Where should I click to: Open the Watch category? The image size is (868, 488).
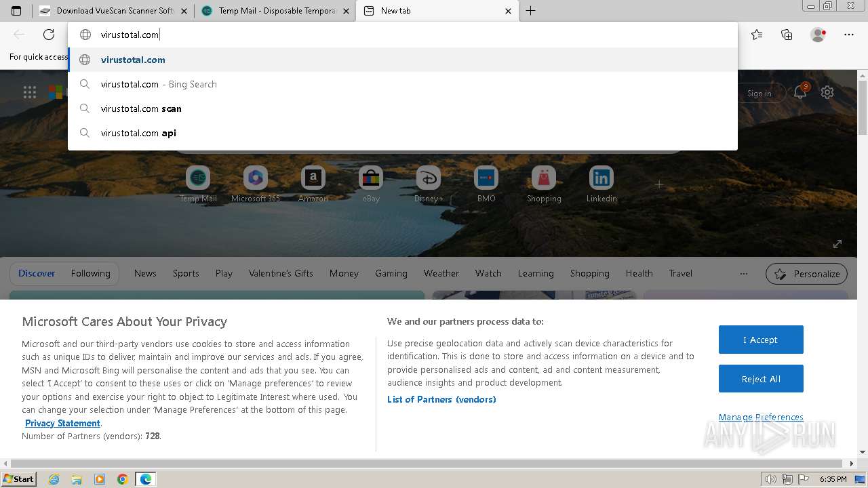(488, 273)
